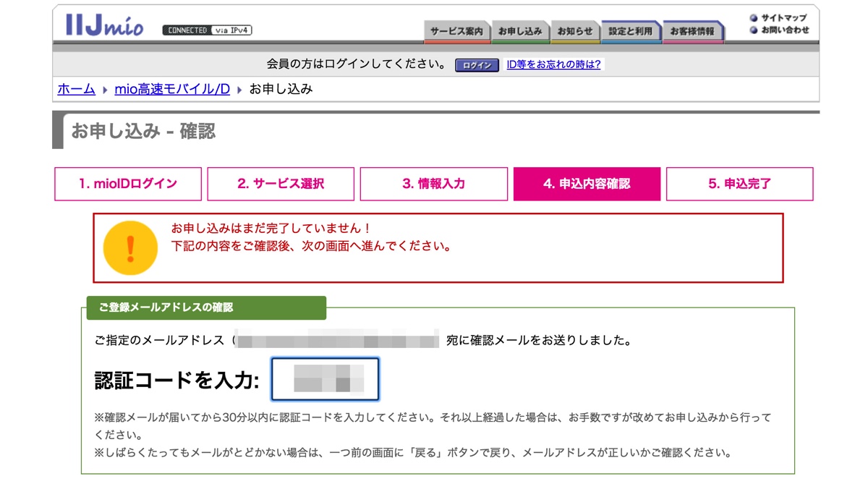Focus the 認証コード input field
Screen dimensions: 868x484
click(325, 379)
